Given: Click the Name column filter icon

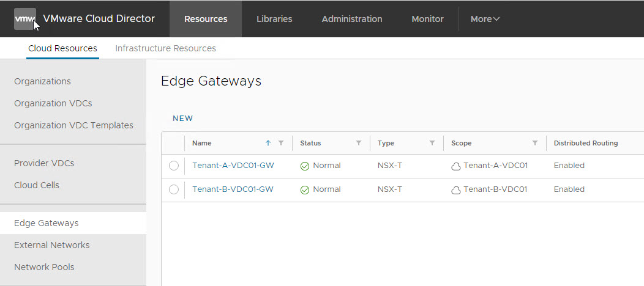Looking at the screenshot, I should point(281,143).
